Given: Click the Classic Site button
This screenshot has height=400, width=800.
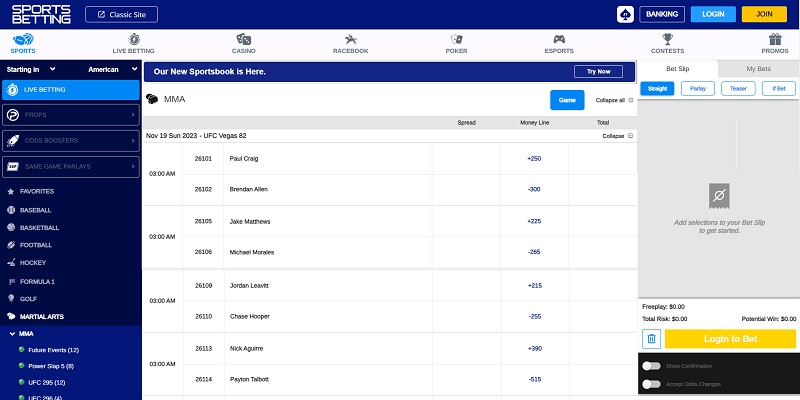Looking at the screenshot, I should click(x=121, y=14).
